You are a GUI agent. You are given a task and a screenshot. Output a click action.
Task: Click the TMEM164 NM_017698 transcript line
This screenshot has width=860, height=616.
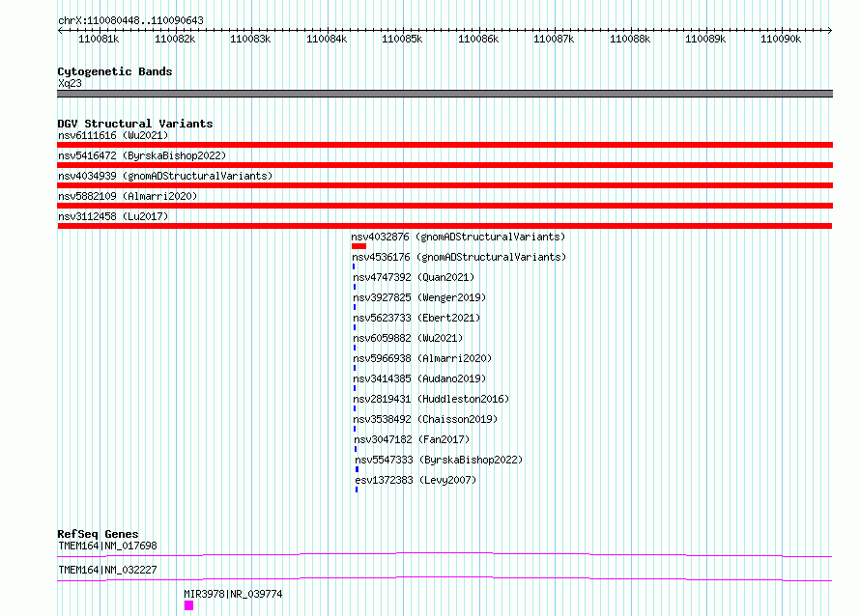click(x=444, y=554)
